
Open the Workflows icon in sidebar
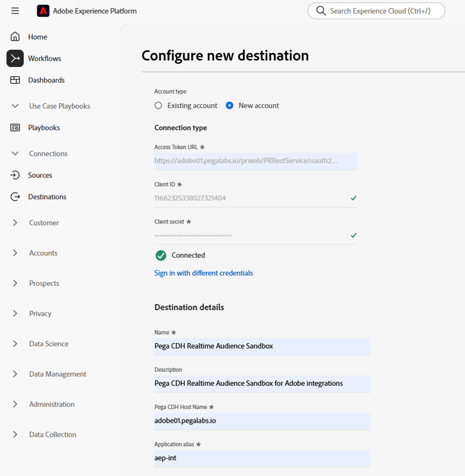click(x=15, y=58)
